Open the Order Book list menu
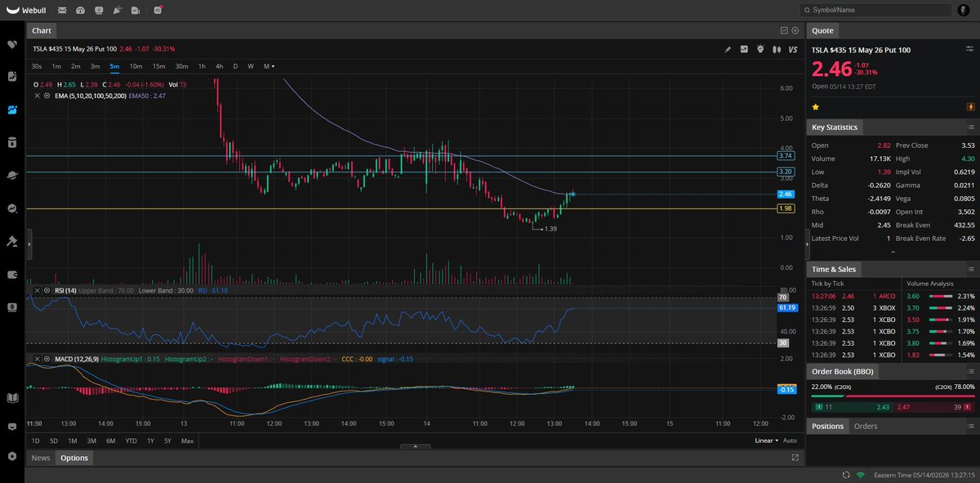 (970, 371)
